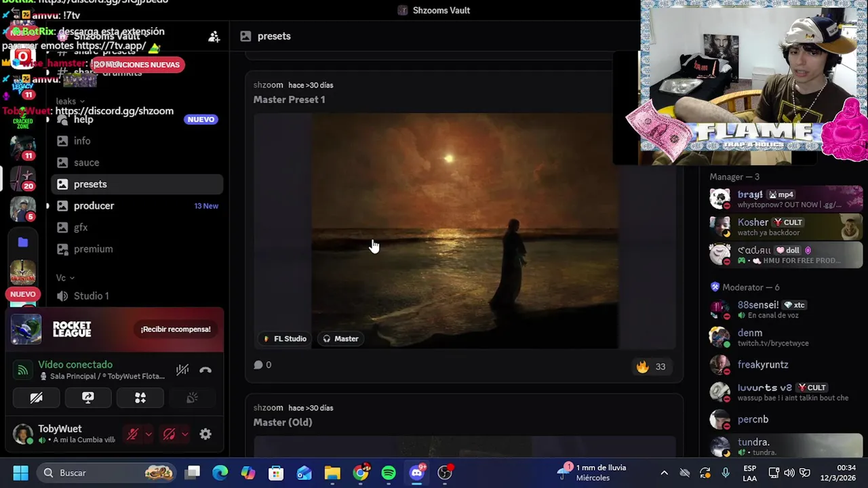Open tundra. member entry
This screenshot has height=488, width=868.
(785, 447)
